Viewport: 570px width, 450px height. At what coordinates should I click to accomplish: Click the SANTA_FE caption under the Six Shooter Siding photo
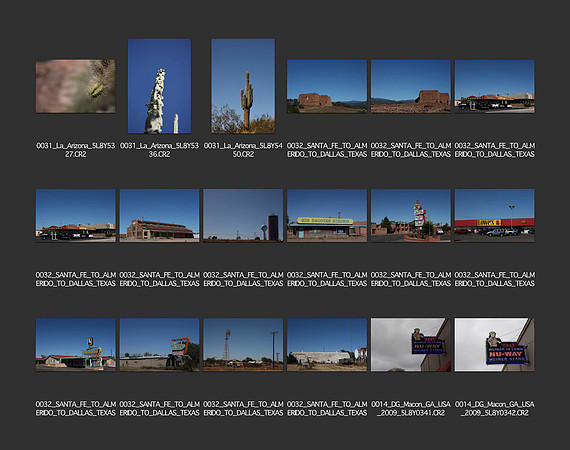pyautogui.click(x=327, y=279)
